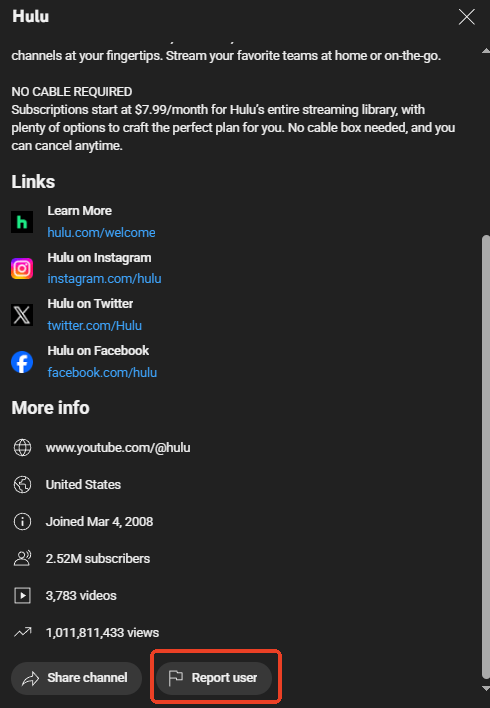Click the Learn More link title
The height and width of the screenshot is (708, 490).
click(79, 211)
